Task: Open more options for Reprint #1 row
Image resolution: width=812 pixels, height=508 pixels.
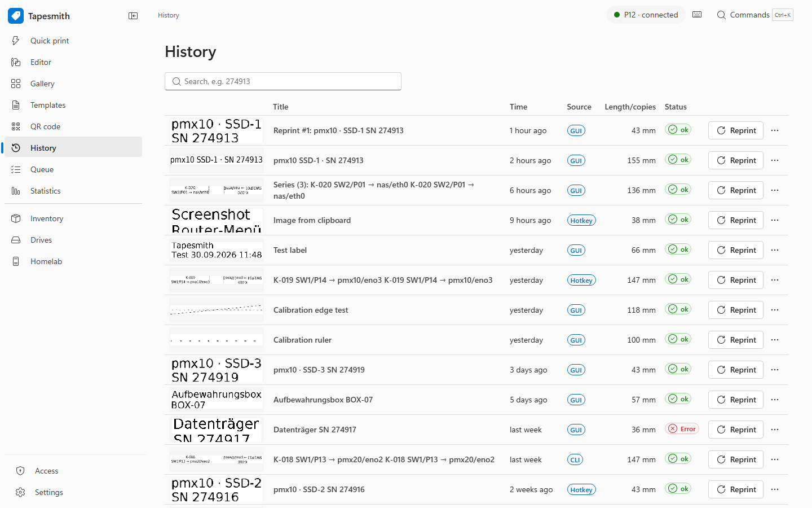Action: click(775, 130)
